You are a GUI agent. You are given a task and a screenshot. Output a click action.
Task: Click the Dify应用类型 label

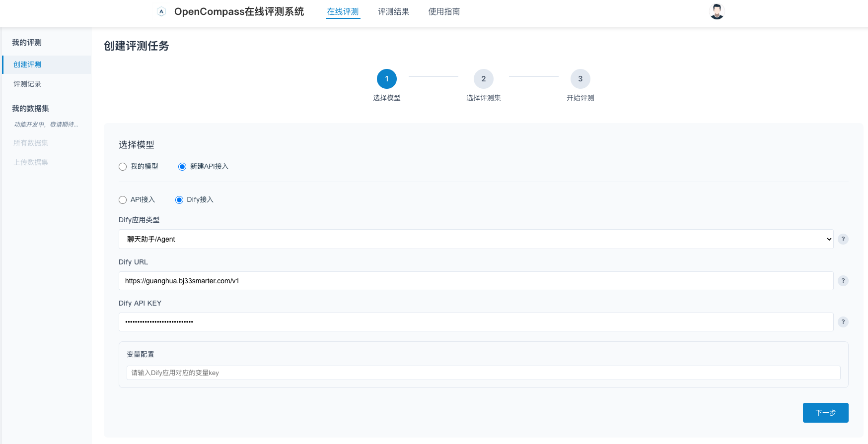coord(139,220)
